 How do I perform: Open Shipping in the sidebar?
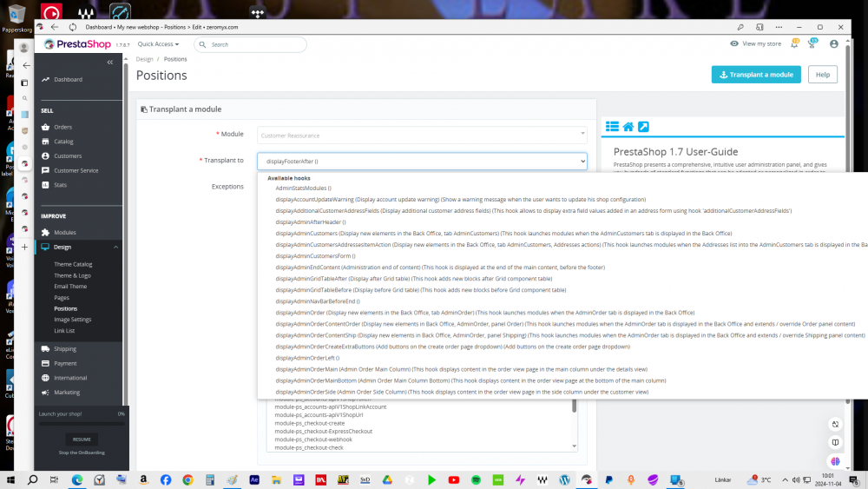[x=65, y=348]
